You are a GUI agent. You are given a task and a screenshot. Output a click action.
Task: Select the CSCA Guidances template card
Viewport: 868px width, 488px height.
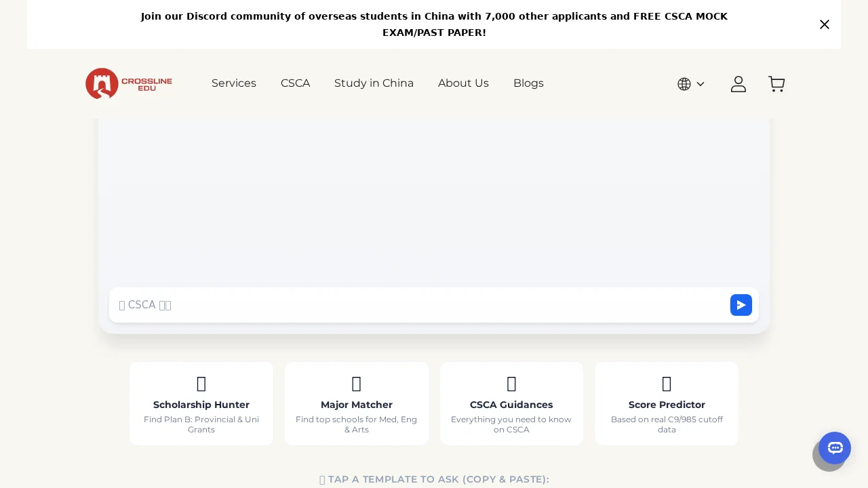coord(511,403)
